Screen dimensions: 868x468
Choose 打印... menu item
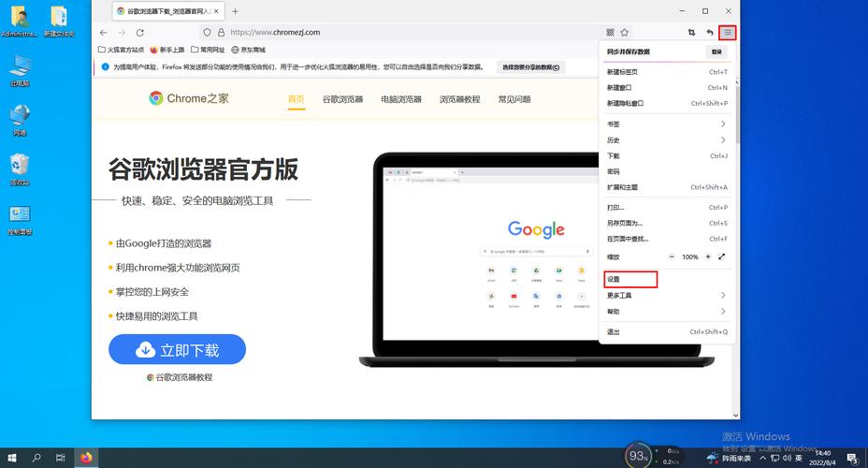coord(667,208)
